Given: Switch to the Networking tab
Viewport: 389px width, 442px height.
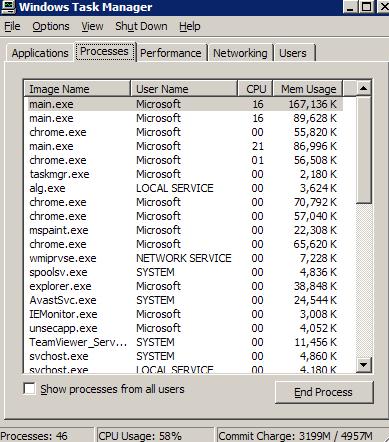Looking at the screenshot, I should 240,53.
